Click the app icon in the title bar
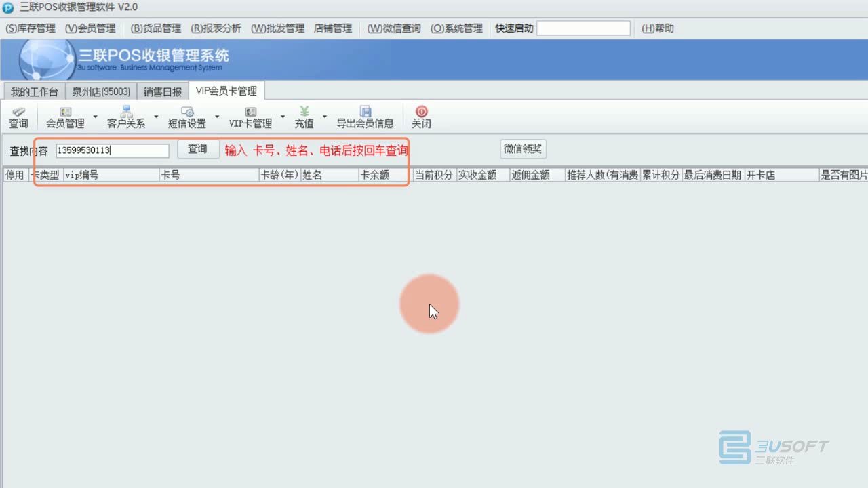Viewport: 868px width, 488px height. click(x=8, y=7)
